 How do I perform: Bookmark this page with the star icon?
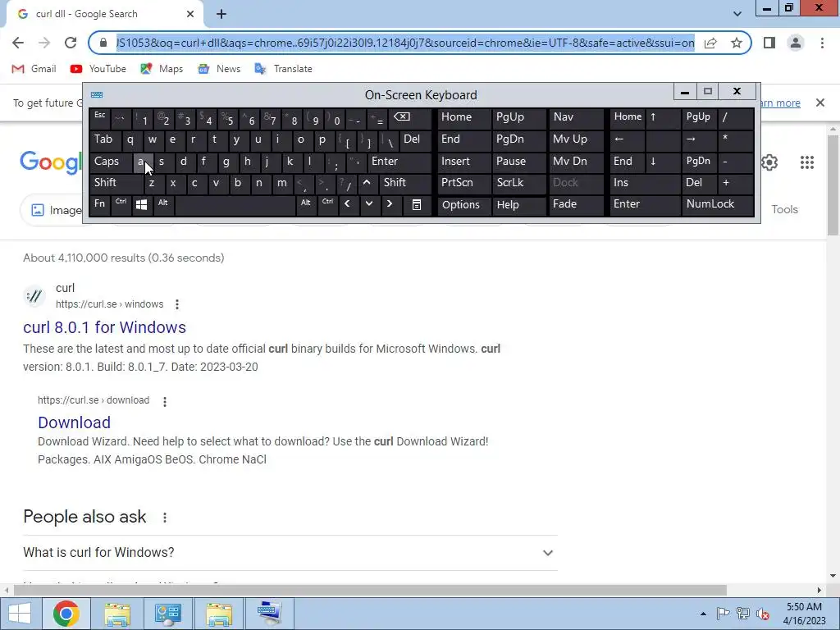[737, 43]
